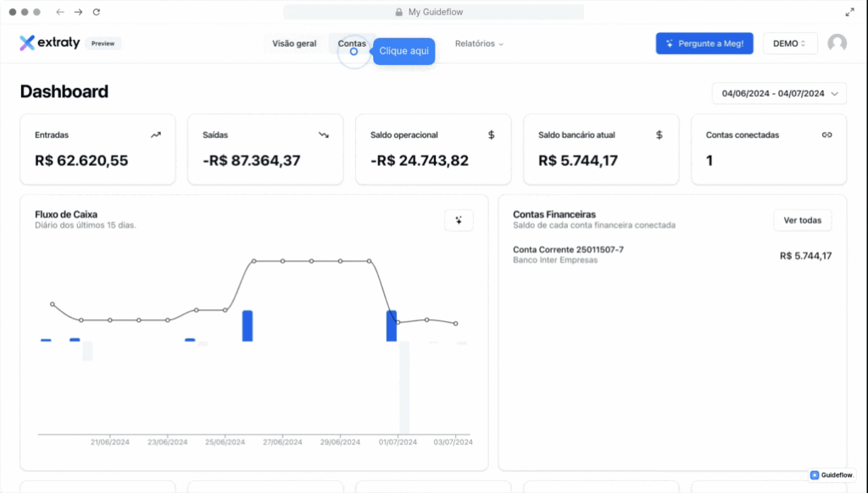Switch to the Visão geral tab

click(294, 43)
